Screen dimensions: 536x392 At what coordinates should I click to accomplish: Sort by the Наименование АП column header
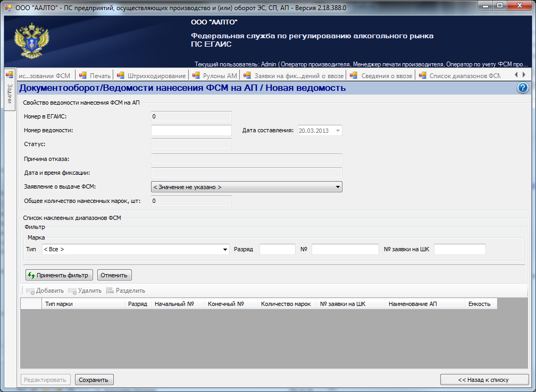point(425,304)
